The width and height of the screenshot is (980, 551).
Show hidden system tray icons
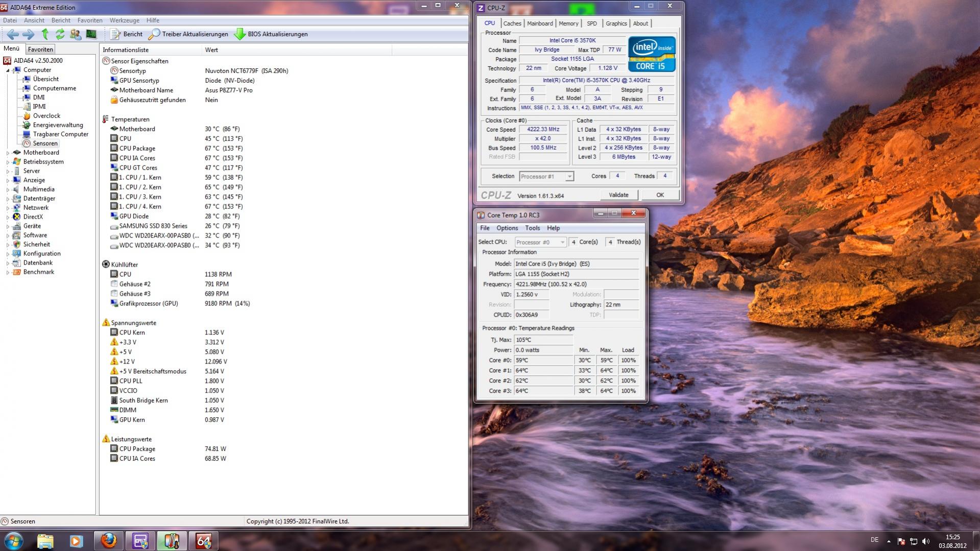(889, 541)
